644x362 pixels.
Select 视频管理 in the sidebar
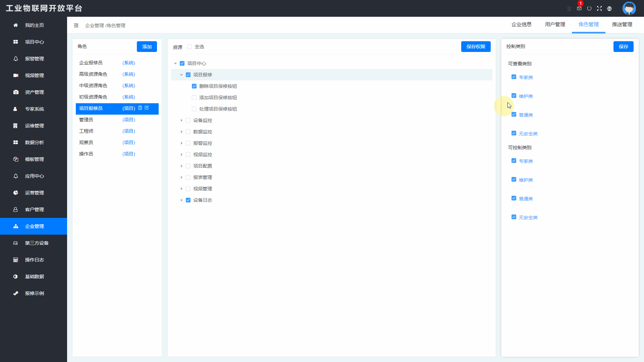[34, 75]
